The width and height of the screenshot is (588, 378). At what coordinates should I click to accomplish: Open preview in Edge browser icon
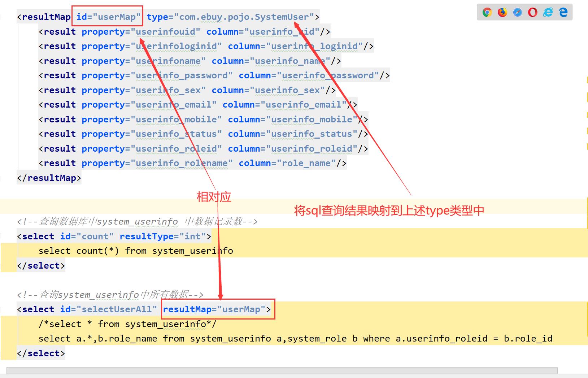coord(563,13)
